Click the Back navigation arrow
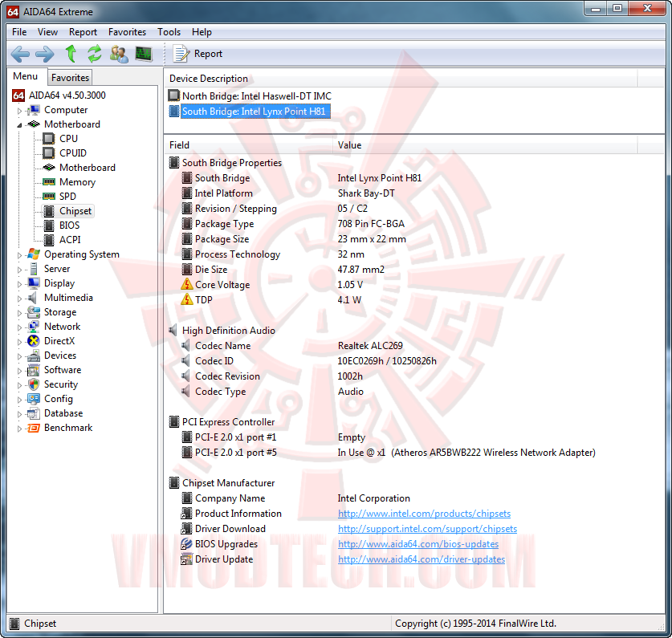Screen dimensions: 672x638 [20, 54]
